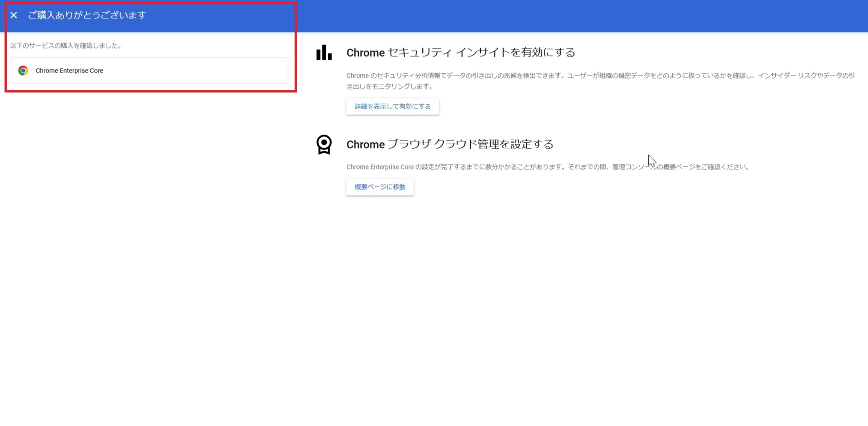The height and width of the screenshot is (426, 868).
Task: Click the award ribbon badge icon
Action: pos(324,145)
